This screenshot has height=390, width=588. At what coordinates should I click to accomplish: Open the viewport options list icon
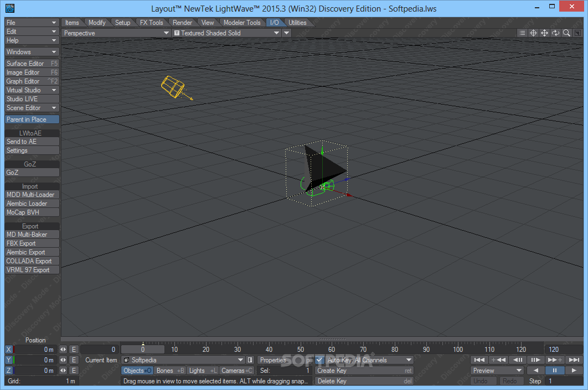pos(522,33)
